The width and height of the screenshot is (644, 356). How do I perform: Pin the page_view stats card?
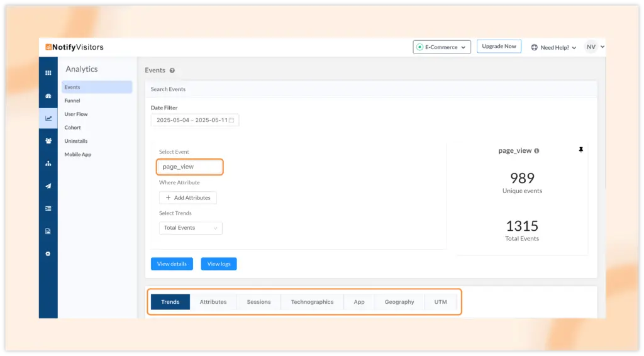point(580,150)
